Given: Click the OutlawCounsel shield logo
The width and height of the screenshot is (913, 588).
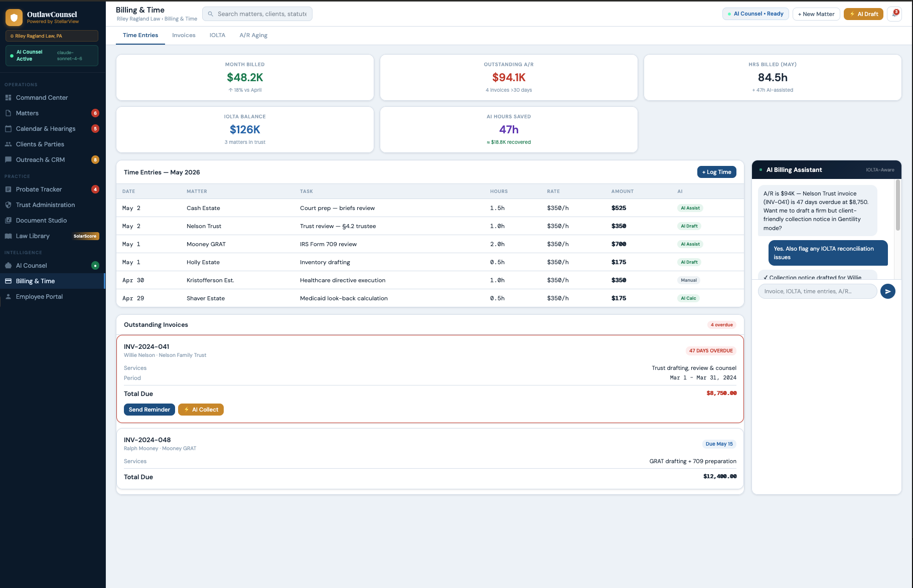Looking at the screenshot, I should click(x=14, y=18).
